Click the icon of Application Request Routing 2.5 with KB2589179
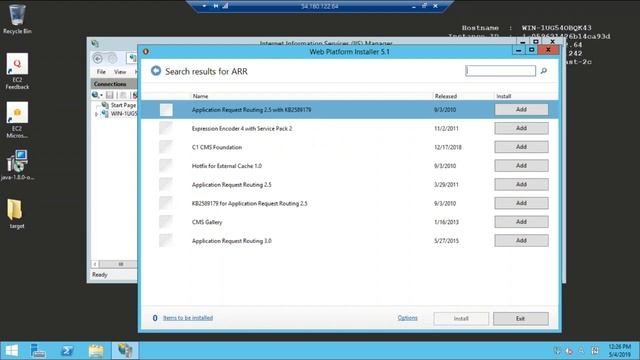 [x=166, y=110]
